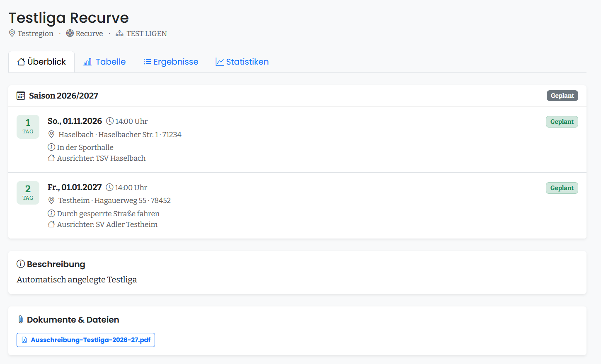
Task: Click the Testheim Hagauerweg 55 address
Action: click(114, 200)
